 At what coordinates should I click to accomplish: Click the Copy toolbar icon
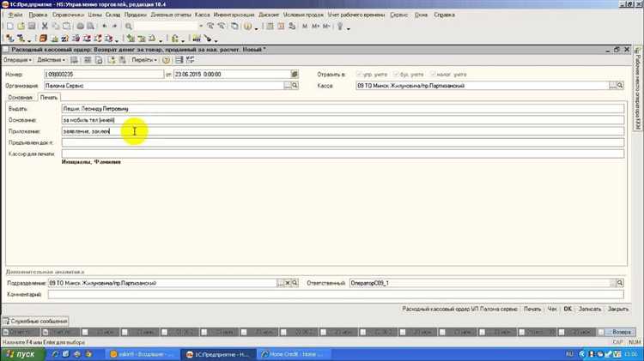pyautogui.click(x=56, y=27)
